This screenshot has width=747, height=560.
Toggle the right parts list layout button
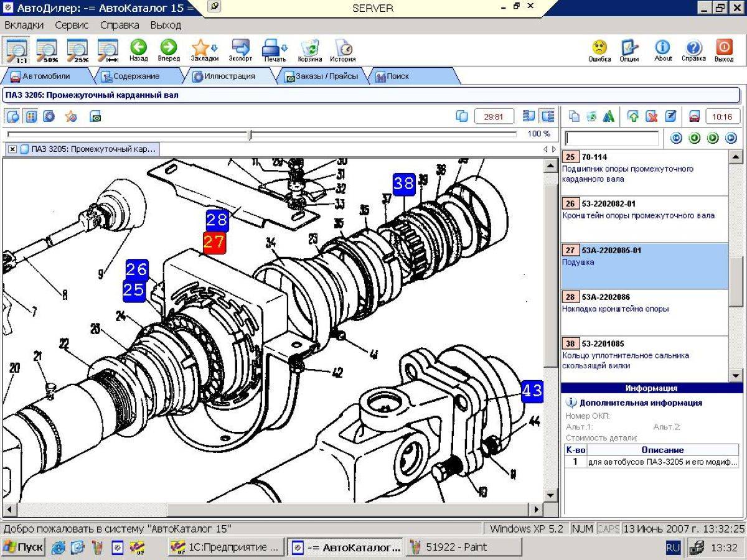pos(547,116)
